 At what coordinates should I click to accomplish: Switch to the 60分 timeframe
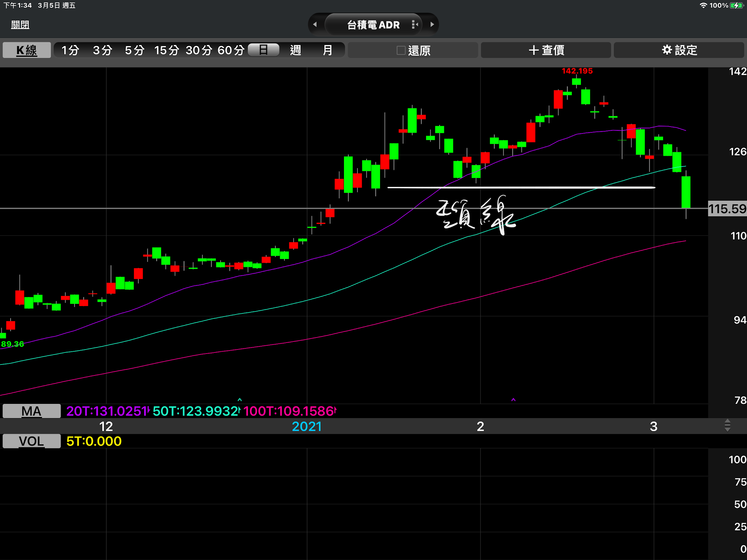pyautogui.click(x=231, y=50)
